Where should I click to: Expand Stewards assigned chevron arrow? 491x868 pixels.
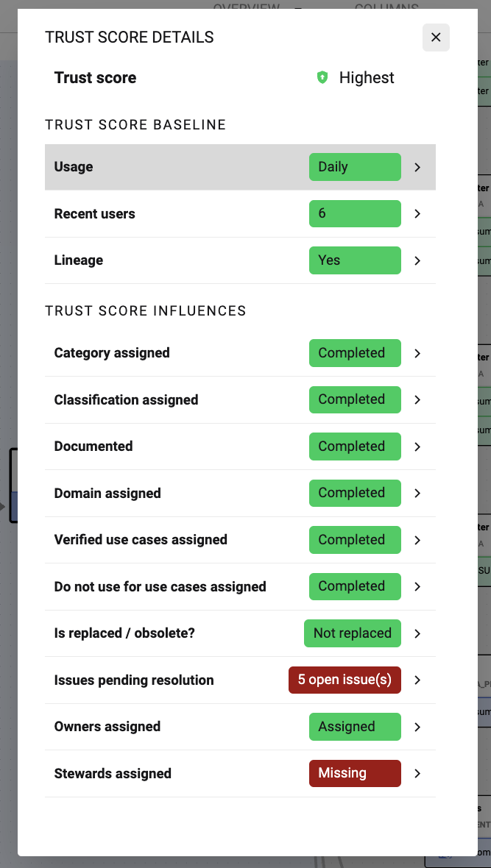point(417,774)
